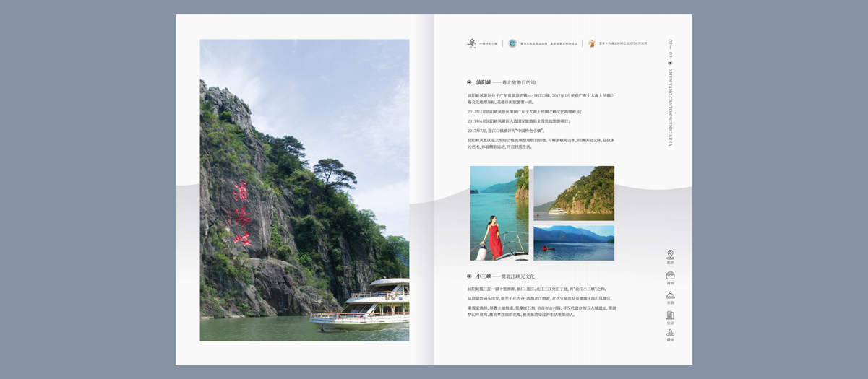Open the red kayak on lake photo
This screenshot has height=379, width=868.
pos(574,243)
